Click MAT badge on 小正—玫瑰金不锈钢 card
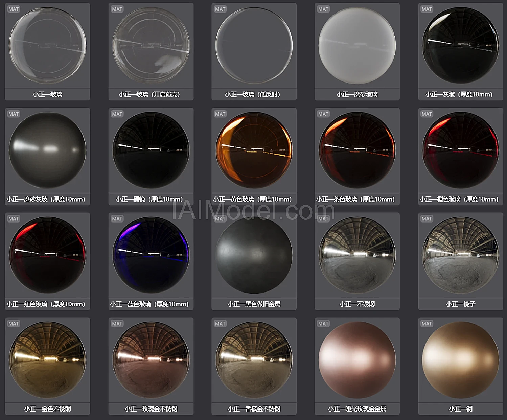 pyautogui.click(x=117, y=324)
